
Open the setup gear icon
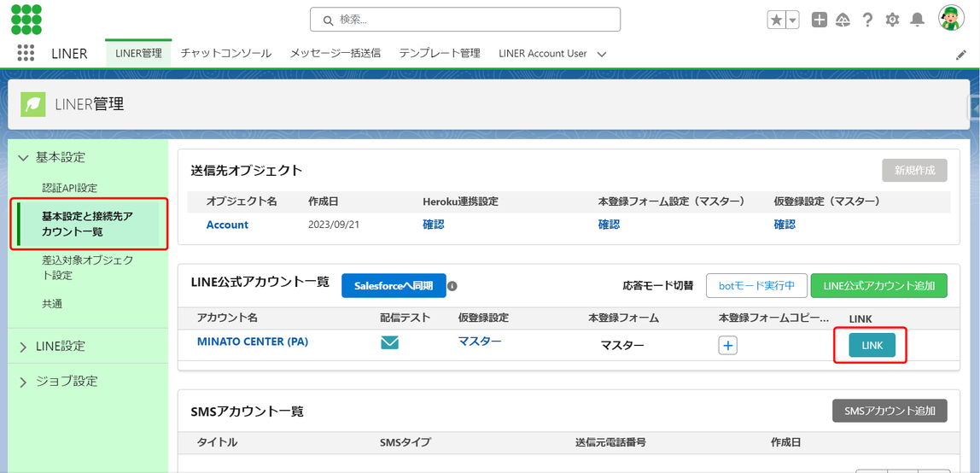point(892,20)
